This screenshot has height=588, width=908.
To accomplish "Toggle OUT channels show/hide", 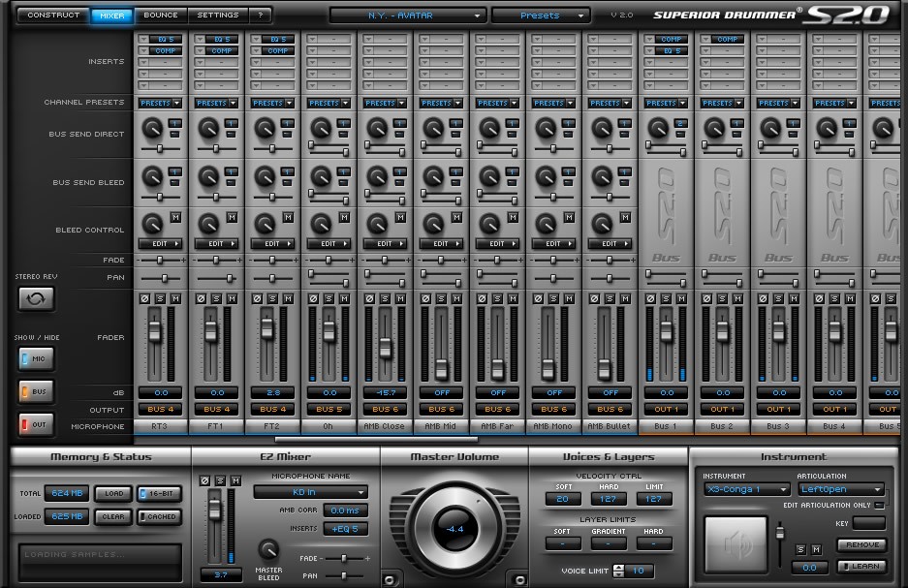I will pyautogui.click(x=36, y=425).
